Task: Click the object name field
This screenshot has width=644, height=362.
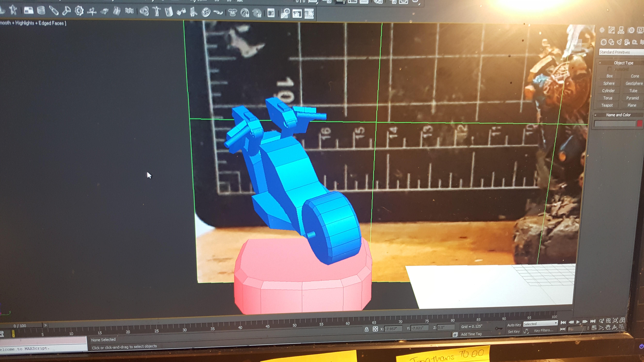Action: click(615, 123)
